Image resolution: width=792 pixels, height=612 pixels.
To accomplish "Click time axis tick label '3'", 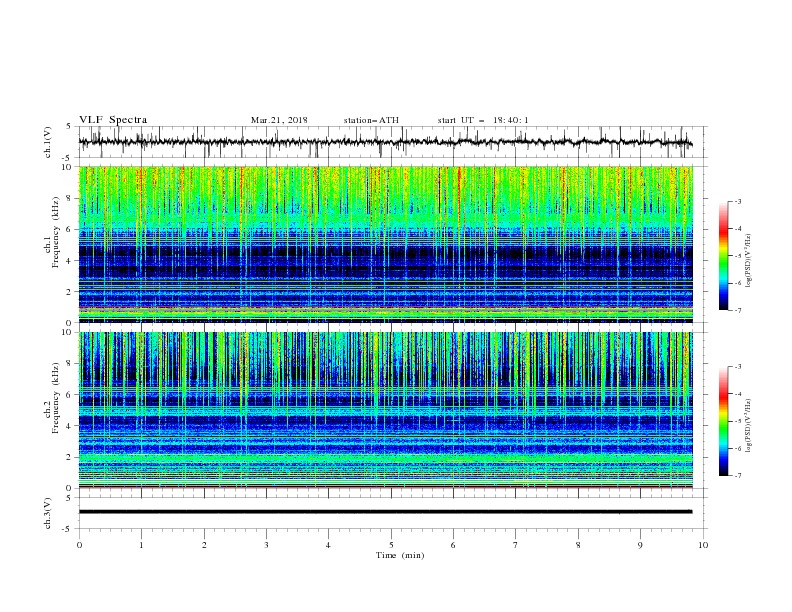I will 266,545.
